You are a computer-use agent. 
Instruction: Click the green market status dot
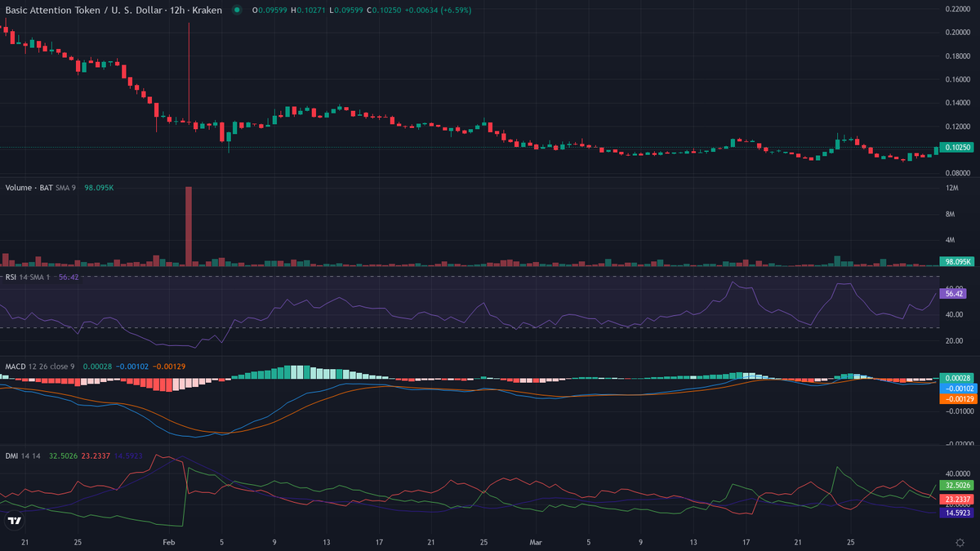coord(237,10)
